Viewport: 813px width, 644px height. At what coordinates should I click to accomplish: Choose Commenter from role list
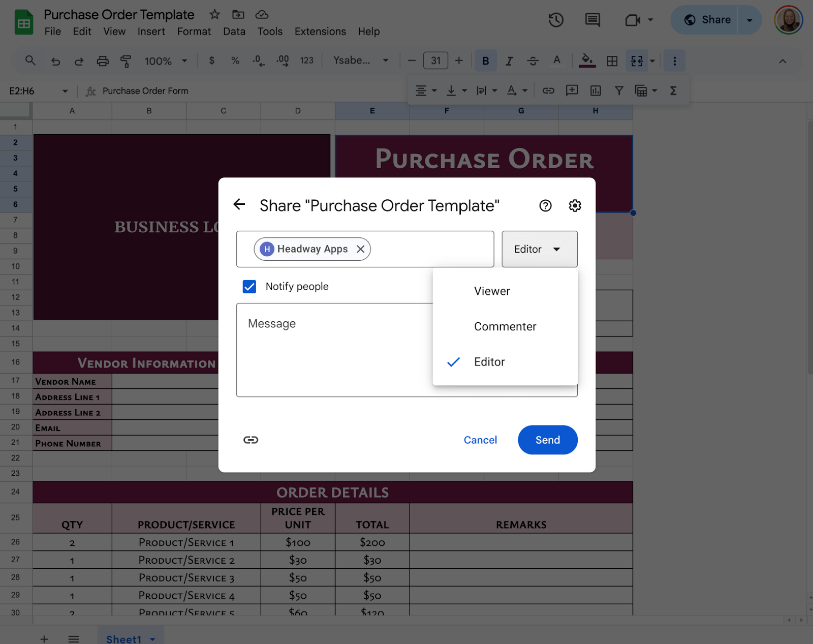point(505,327)
